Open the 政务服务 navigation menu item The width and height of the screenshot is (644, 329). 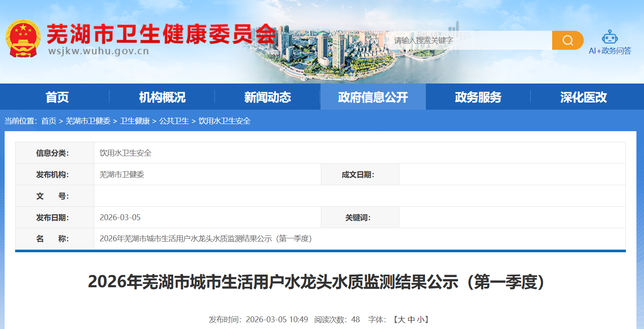tap(478, 97)
